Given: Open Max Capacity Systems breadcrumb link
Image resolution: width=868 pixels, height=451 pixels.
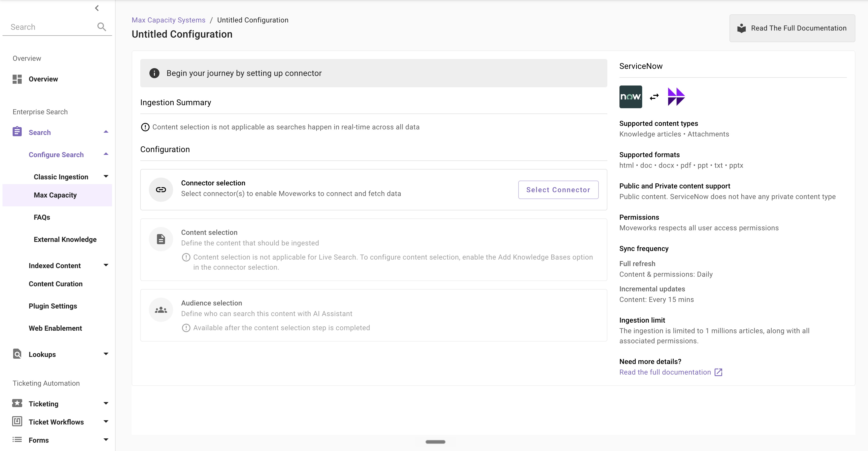Looking at the screenshot, I should coord(169,20).
